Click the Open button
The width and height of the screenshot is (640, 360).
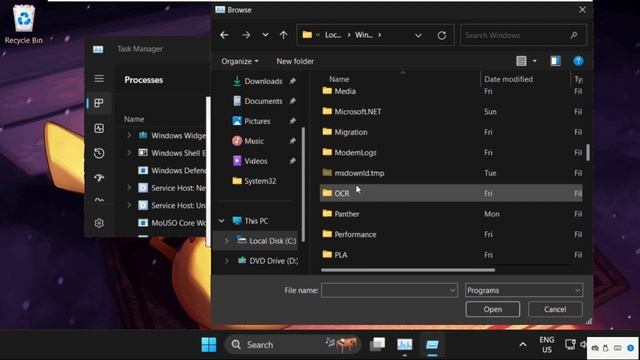[x=493, y=309]
